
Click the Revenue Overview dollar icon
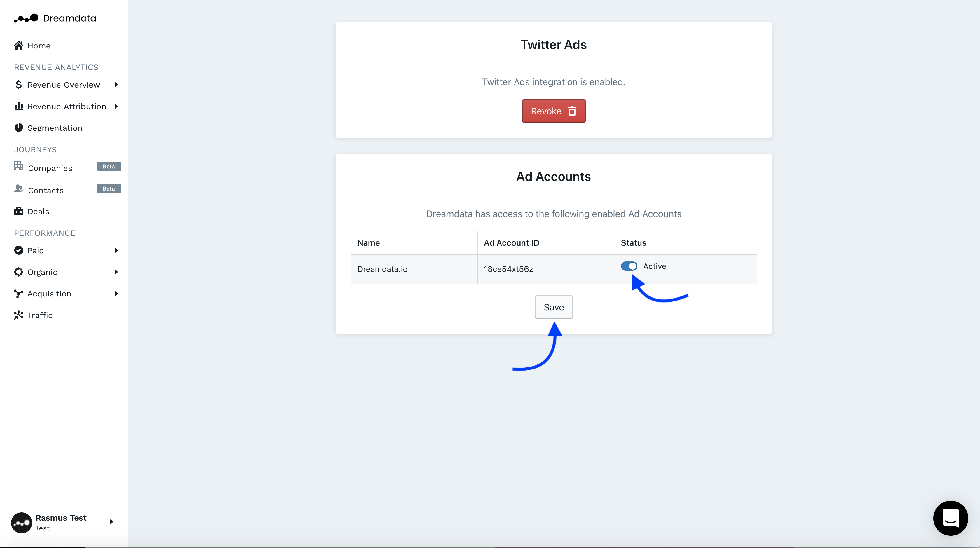(x=19, y=84)
